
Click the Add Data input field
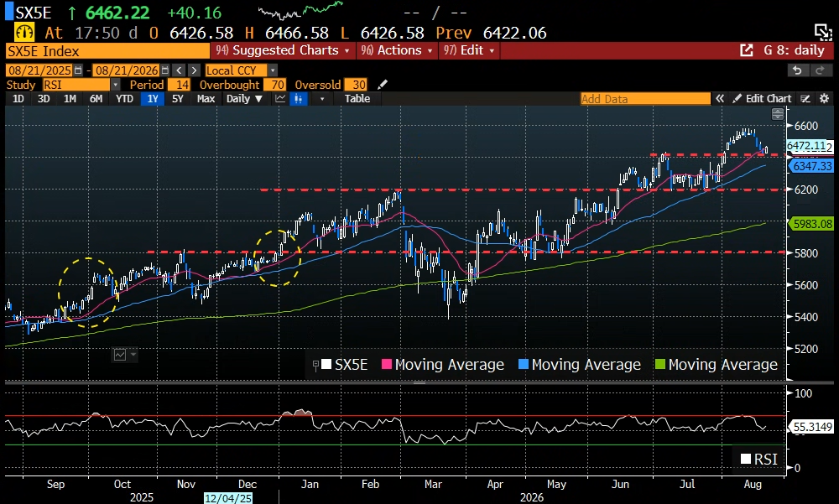click(645, 98)
